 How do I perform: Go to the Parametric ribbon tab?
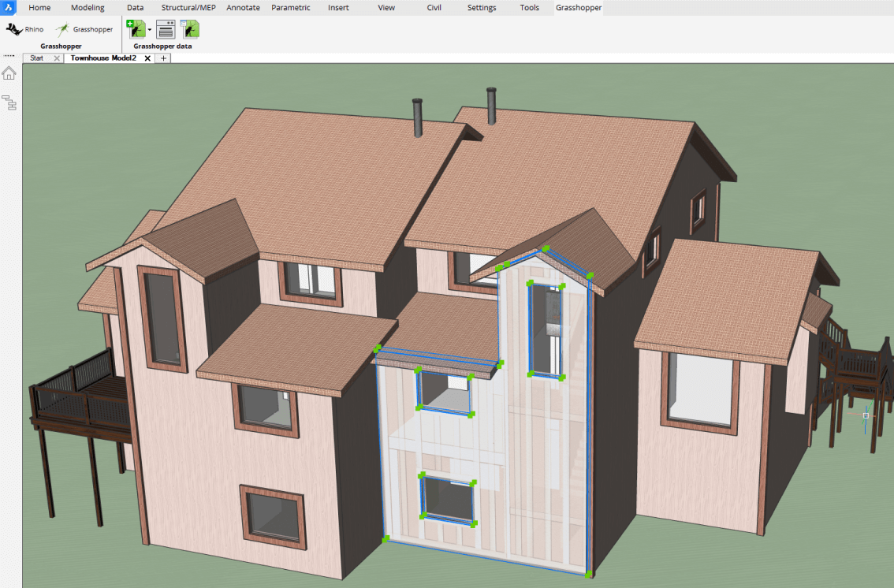291,8
